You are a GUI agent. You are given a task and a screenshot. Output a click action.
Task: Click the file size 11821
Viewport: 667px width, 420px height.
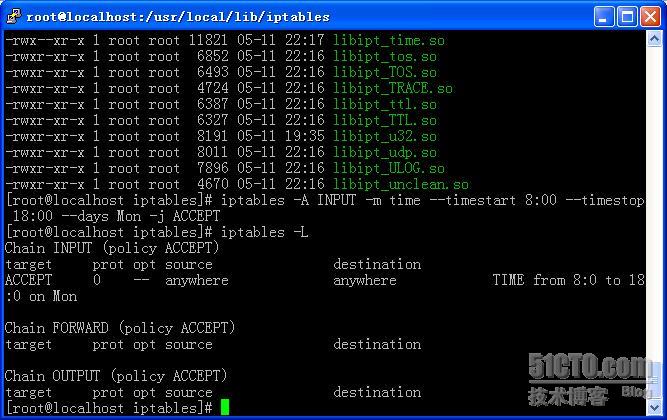pyautogui.click(x=208, y=40)
